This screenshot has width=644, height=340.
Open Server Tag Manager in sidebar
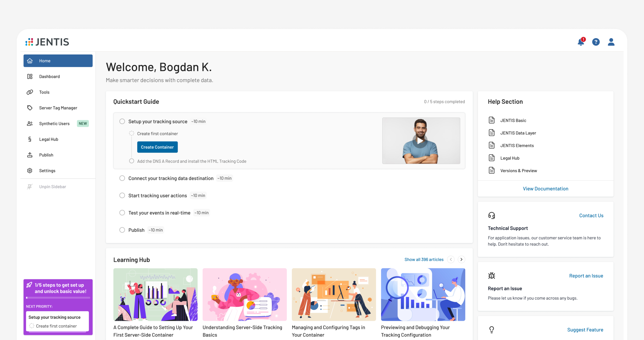[58, 108]
